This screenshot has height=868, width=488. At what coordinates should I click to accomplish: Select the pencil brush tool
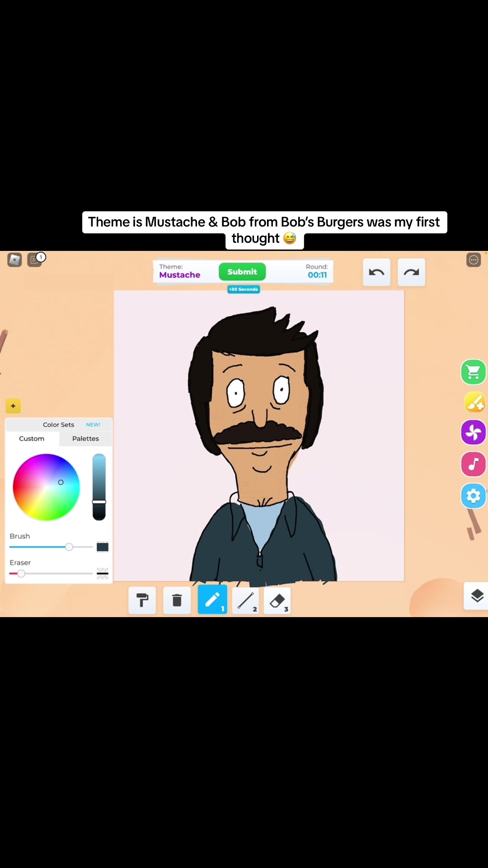point(212,600)
